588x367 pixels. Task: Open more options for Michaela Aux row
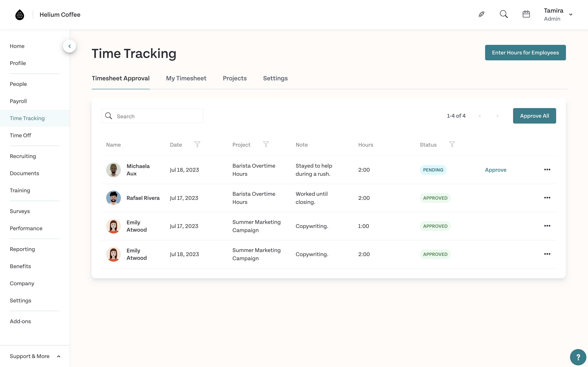547,170
